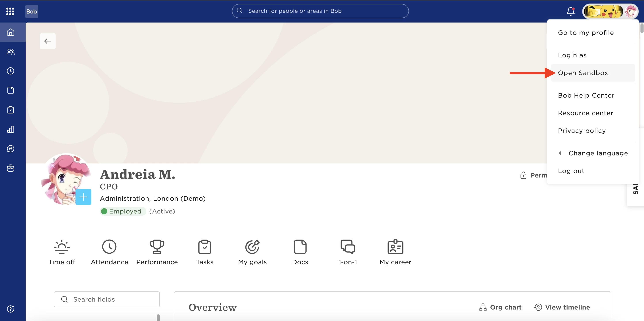
Task: Click the Bob logo
Action: point(32,11)
